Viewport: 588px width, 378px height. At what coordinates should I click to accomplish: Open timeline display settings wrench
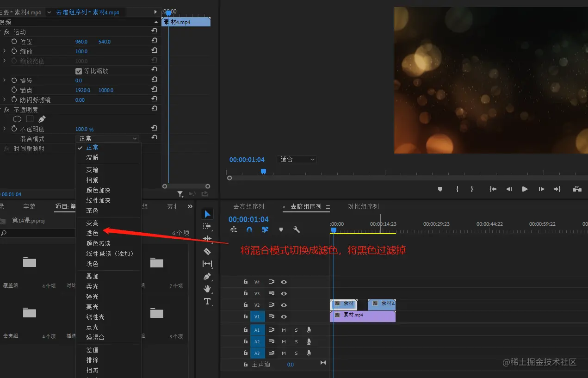pos(297,229)
